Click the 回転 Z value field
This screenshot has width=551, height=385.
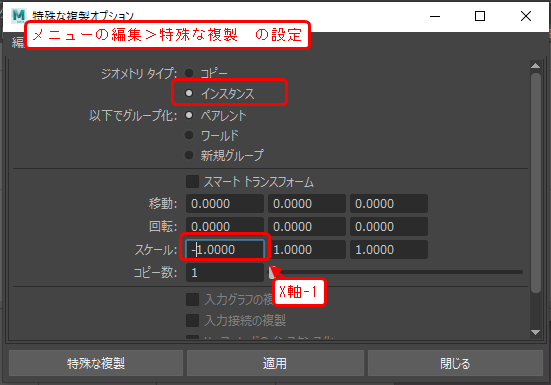tap(389, 227)
